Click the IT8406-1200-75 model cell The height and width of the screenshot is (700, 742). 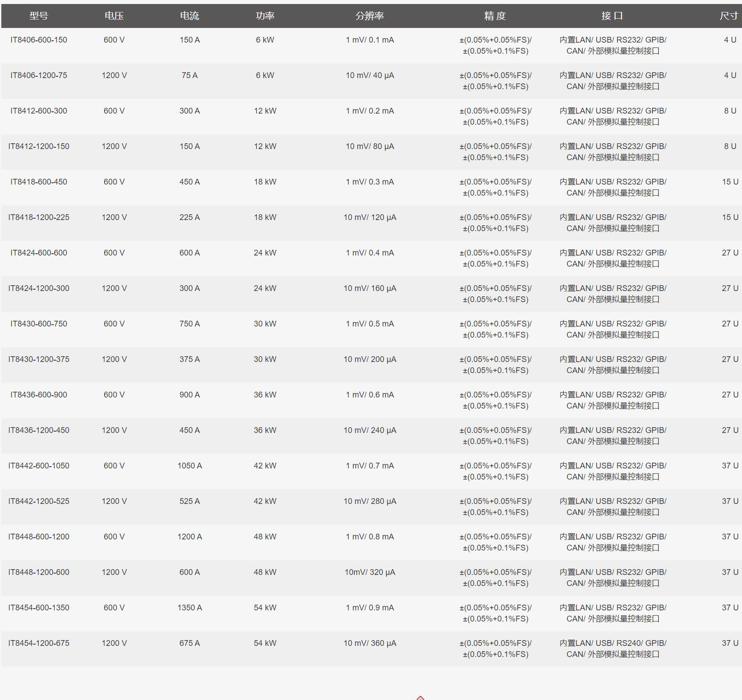tap(39, 75)
